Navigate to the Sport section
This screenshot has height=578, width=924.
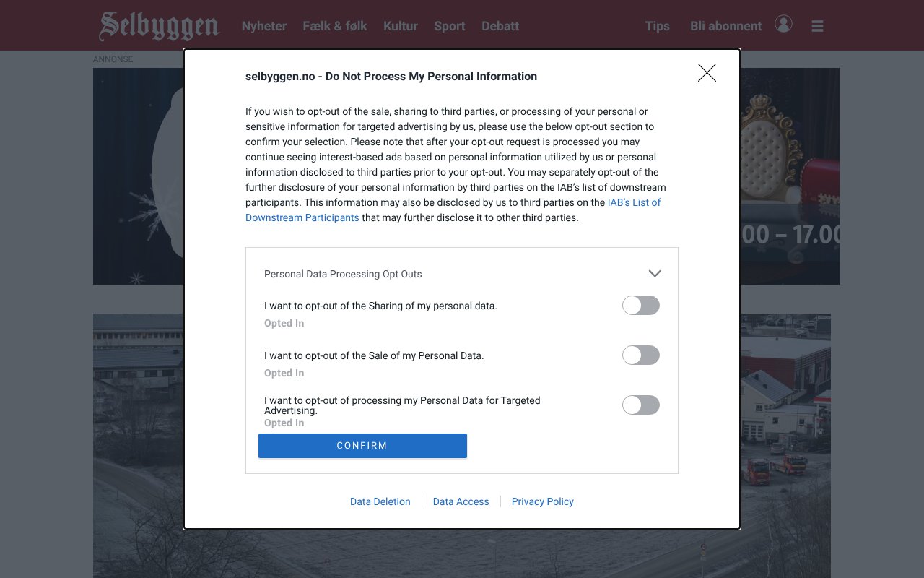click(449, 26)
